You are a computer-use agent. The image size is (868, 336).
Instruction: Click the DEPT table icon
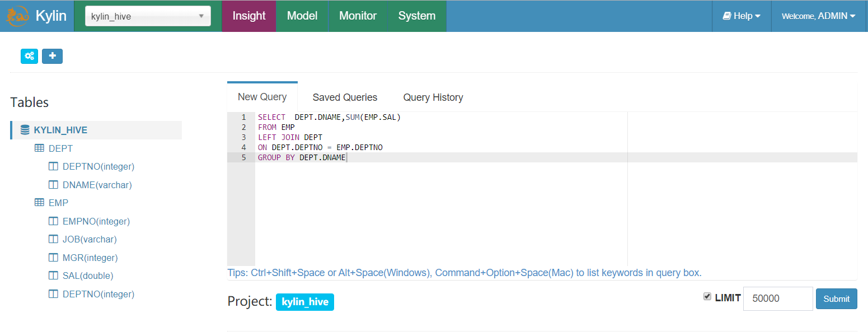point(39,148)
